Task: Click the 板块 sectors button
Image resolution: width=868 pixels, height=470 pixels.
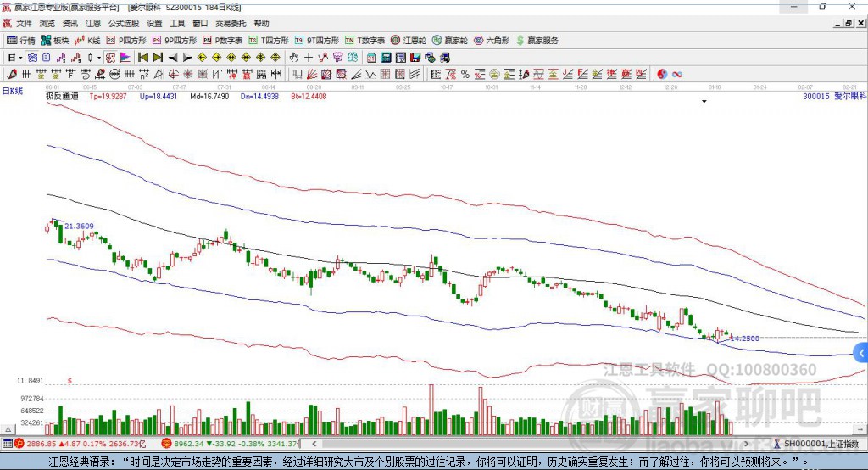Action: (55, 41)
